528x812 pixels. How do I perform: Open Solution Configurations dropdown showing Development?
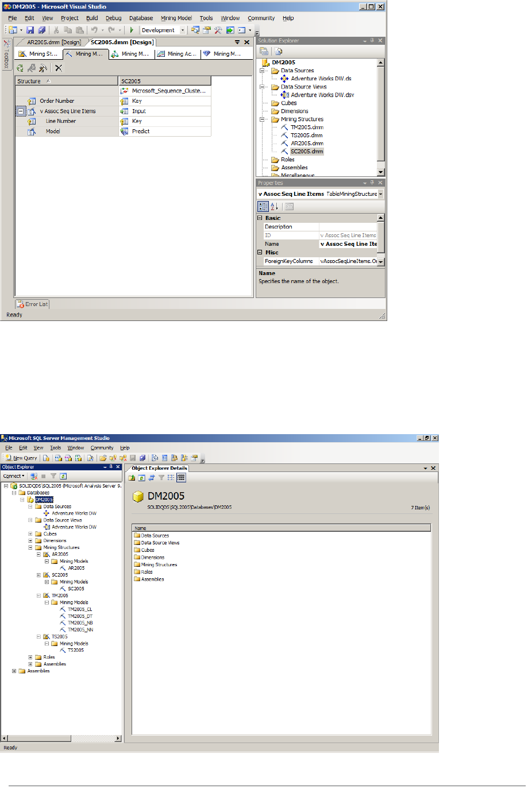(x=183, y=30)
